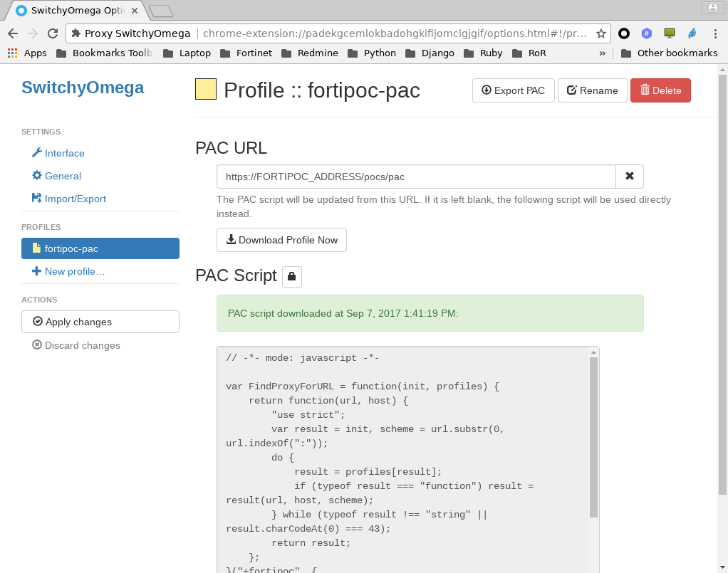Open the Apps grid shortcut
The image size is (728, 573).
coord(27,53)
